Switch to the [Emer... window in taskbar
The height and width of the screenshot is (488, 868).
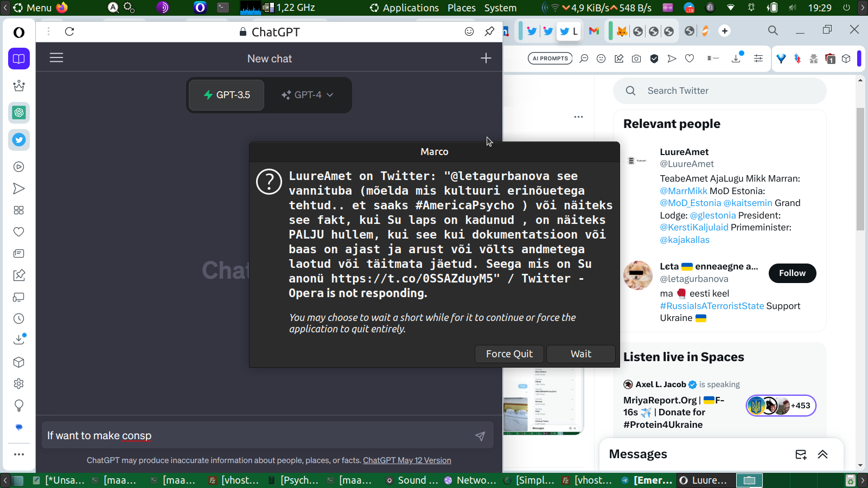point(647,480)
